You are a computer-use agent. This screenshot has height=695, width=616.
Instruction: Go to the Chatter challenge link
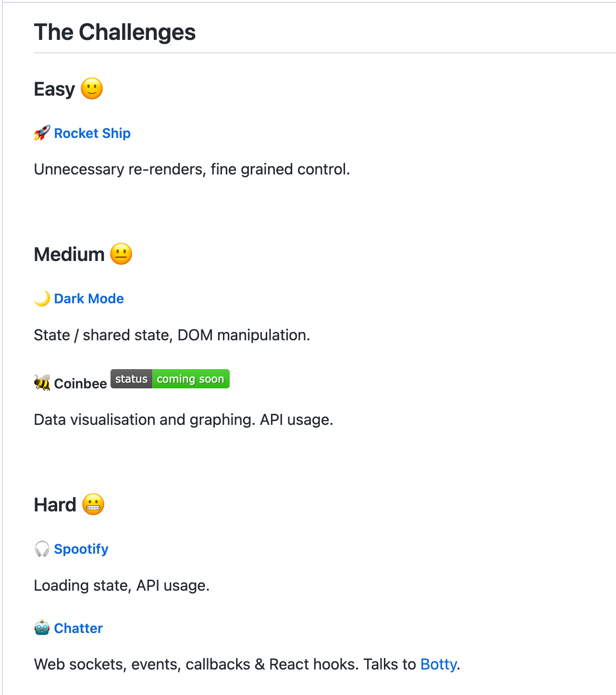click(x=78, y=628)
